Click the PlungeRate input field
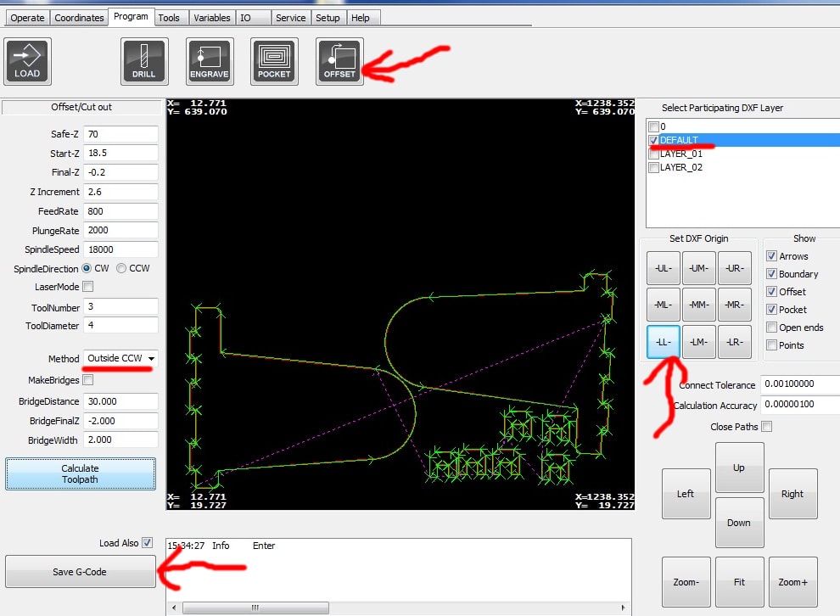The height and width of the screenshot is (616, 840). [x=120, y=230]
